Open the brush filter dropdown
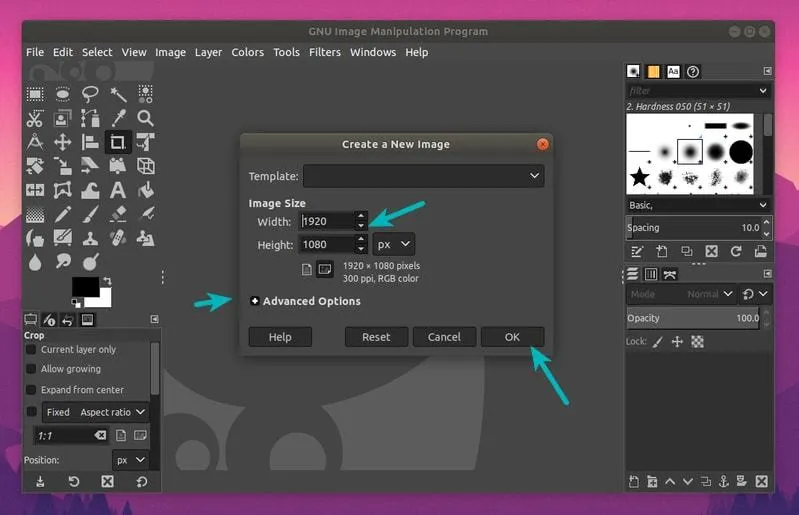This screenshot has width=799, height=515. [763, 91]
